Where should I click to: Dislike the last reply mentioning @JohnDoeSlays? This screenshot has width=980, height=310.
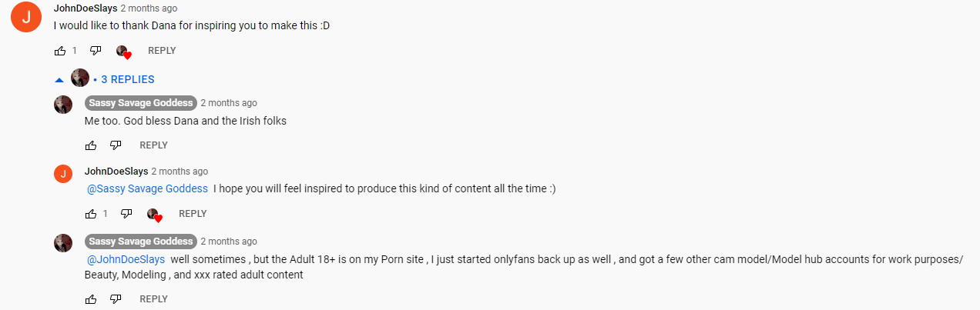[116, 299]
